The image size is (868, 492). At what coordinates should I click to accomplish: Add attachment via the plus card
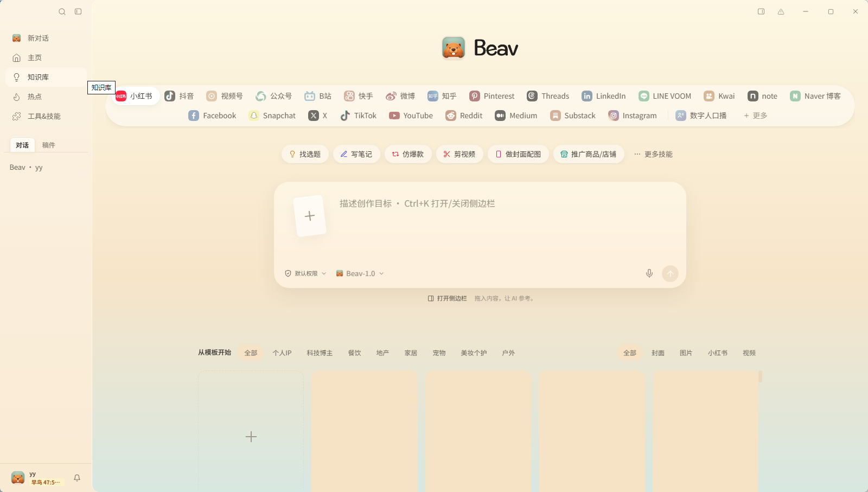coord(310,216)
